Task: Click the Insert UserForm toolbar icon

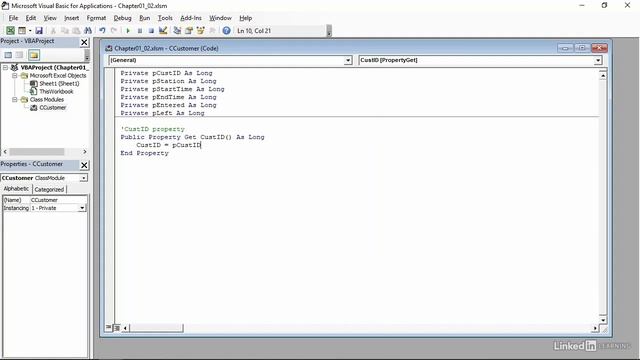Action: tap(22, 31)
